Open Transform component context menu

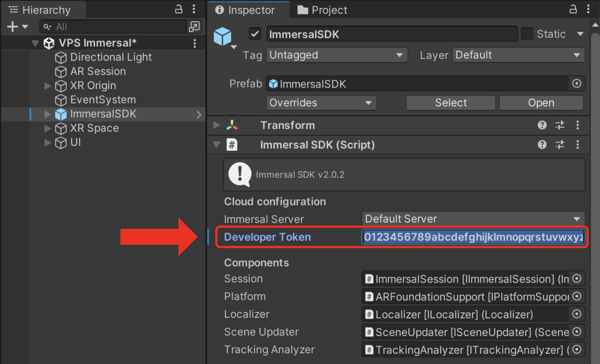click(x=578, y=125)
